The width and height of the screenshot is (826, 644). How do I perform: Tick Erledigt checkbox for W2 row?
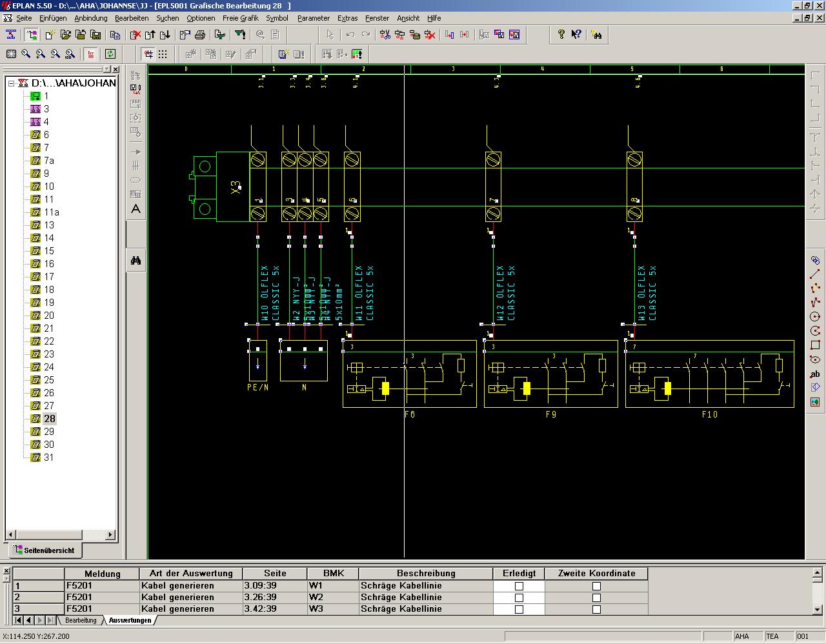point(519,598)
